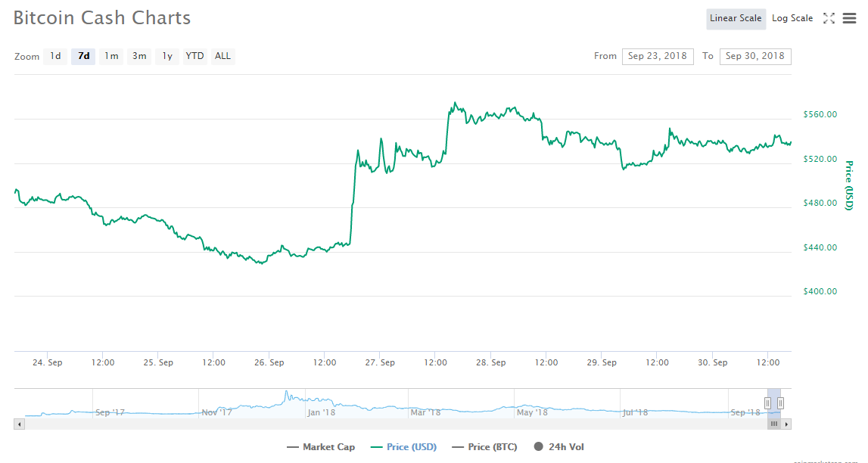Click the navigator scrollbar right arrow
The height and width of the screenshot is (463, 868).
click(x=787, y=424)
